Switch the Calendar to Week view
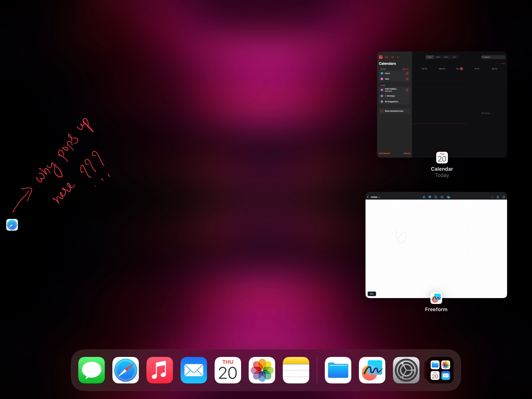532x399 pixels. point(438,57)
